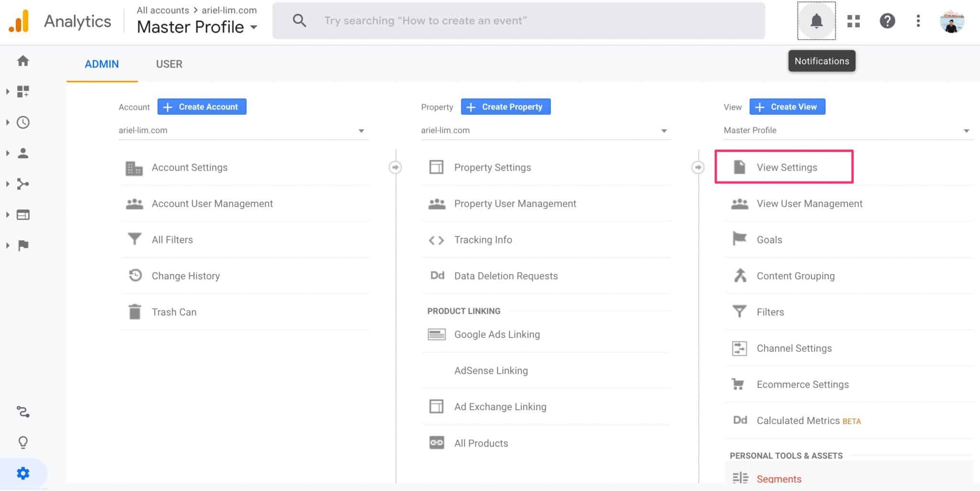The width and height of the screenshot is (980, 491).
Task: Open Filters in View column
Action: click(849, 312)
